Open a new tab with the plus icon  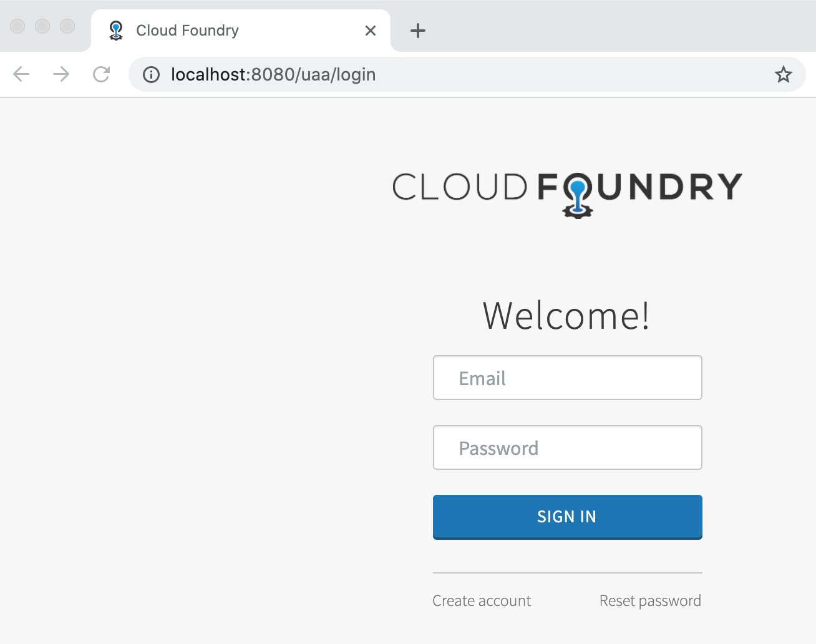(418, 31)
